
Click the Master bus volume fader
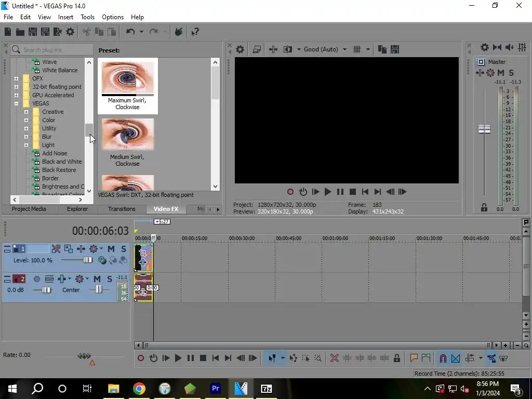(484, 129)
